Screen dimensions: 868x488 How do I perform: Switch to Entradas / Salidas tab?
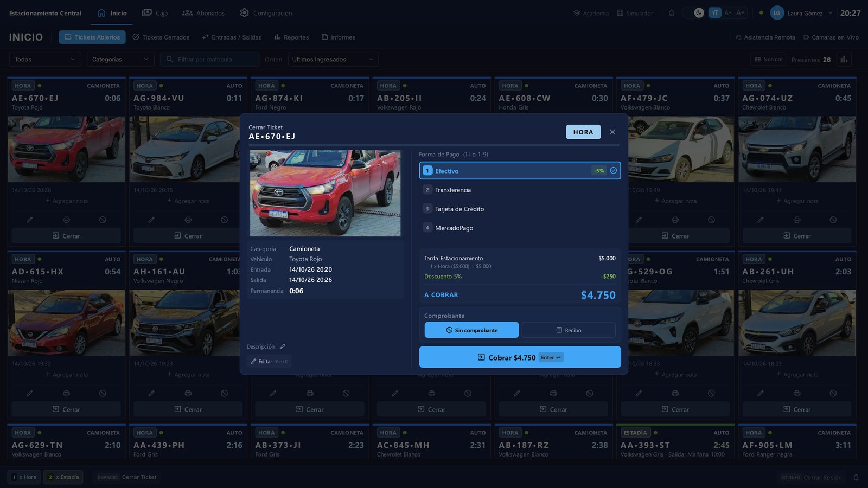(232, 37)
